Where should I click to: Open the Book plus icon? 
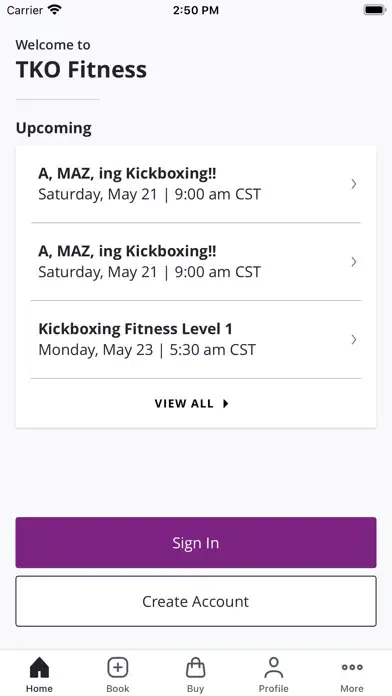point(118,667)
